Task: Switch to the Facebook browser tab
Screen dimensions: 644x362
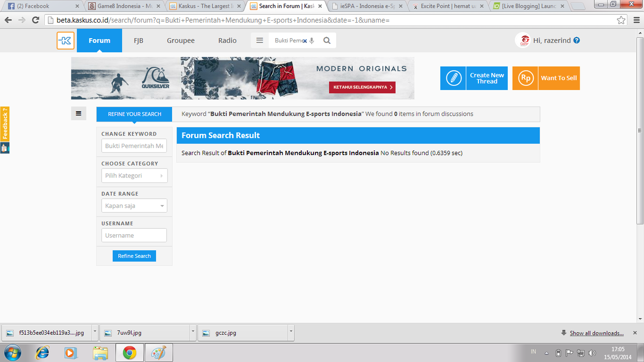Action: pyautogui.click(x=42, y=6)
